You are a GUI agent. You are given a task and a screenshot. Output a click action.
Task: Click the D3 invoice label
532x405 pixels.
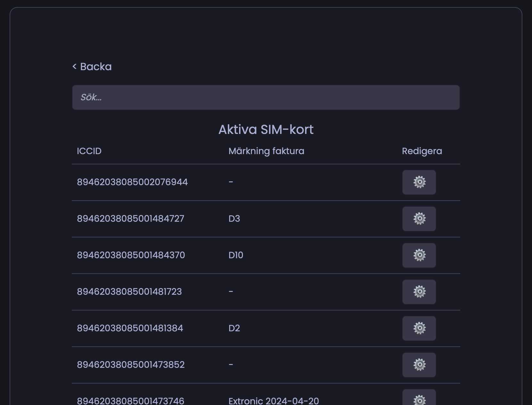click(234, 219)
